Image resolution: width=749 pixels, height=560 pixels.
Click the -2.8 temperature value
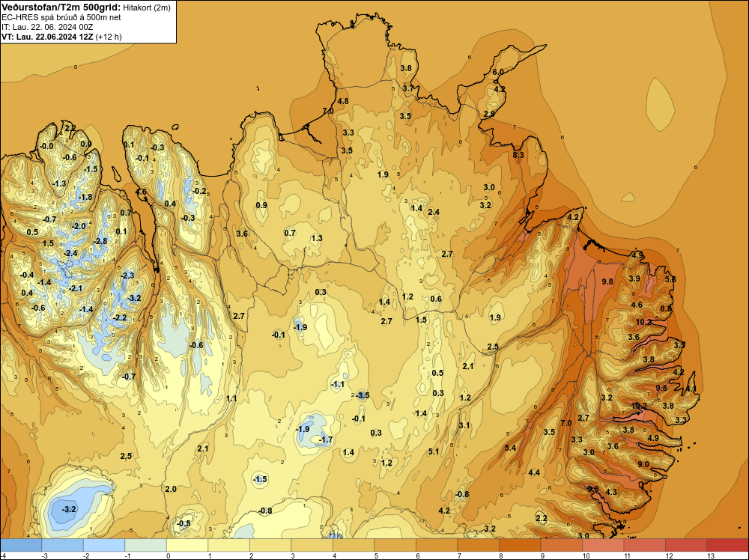100,241
